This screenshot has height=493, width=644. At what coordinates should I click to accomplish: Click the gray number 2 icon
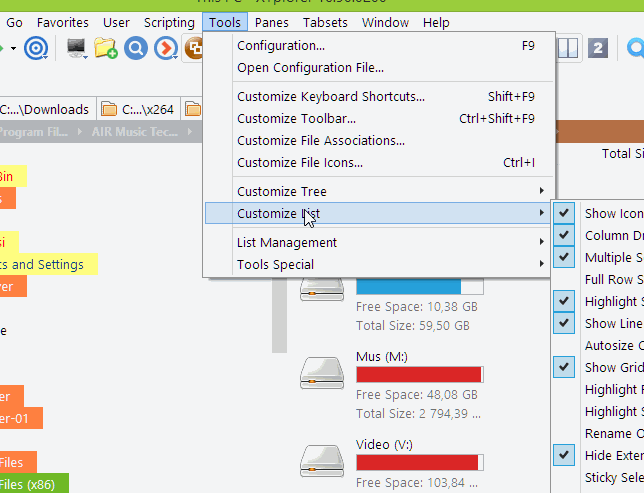click(598, 47)
